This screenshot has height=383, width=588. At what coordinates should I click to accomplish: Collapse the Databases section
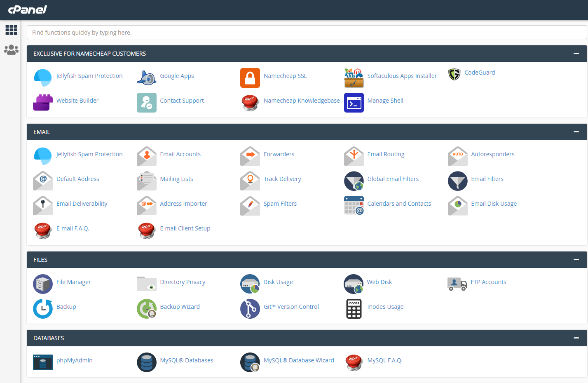576,338
